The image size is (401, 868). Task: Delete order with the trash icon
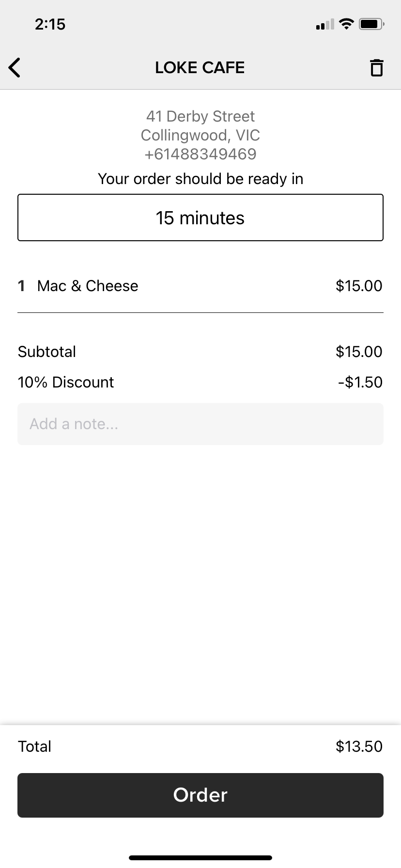(x=376, y=67)
